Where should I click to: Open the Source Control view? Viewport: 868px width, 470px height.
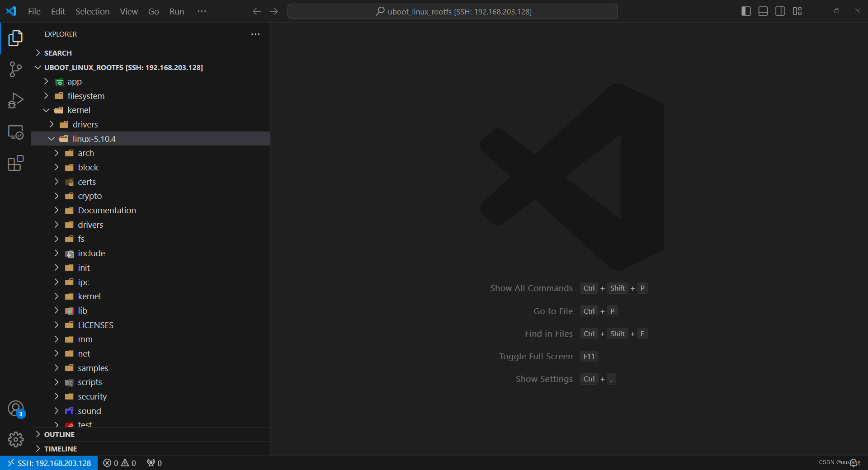[16, 69]
